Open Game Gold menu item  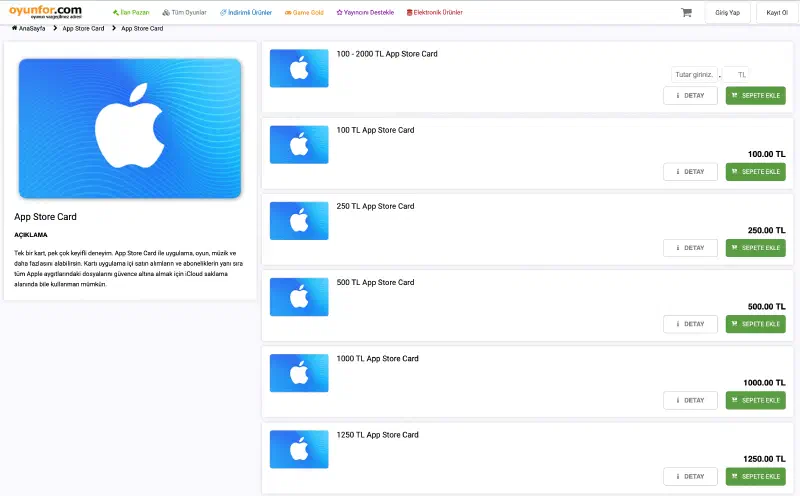(x=304, y=12)
